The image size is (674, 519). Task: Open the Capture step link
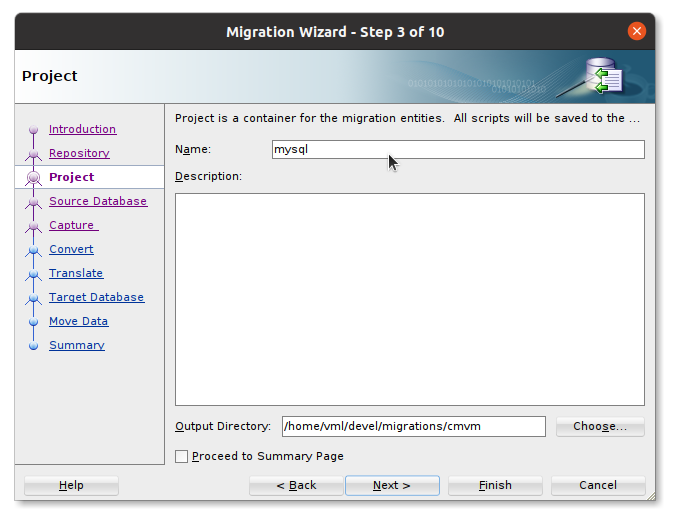coord(74,225)
